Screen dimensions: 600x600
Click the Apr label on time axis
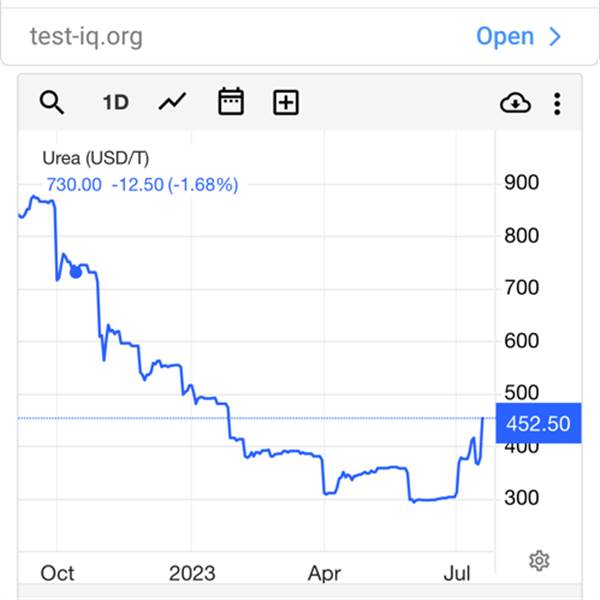(x=325, y=573)
